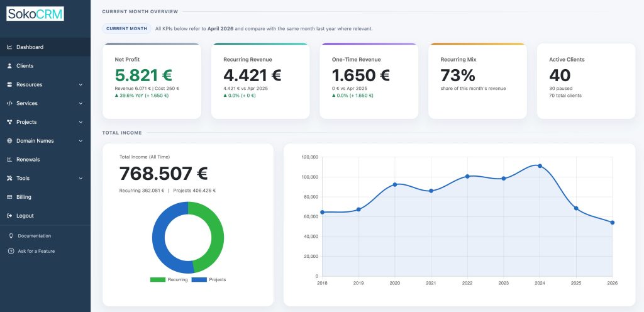Click the 2021 data point on chart
Screen dimensions: 644x312
click(431, 191)
